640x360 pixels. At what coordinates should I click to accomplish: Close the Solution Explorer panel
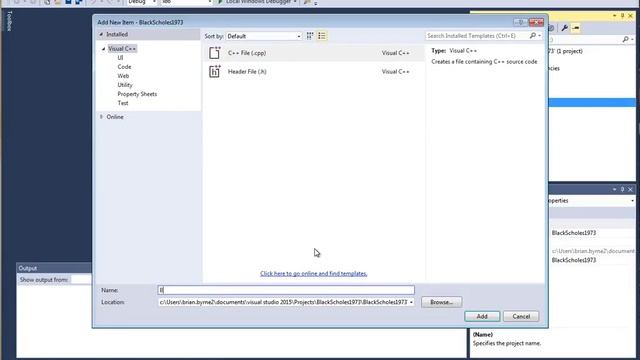point(631,16)
